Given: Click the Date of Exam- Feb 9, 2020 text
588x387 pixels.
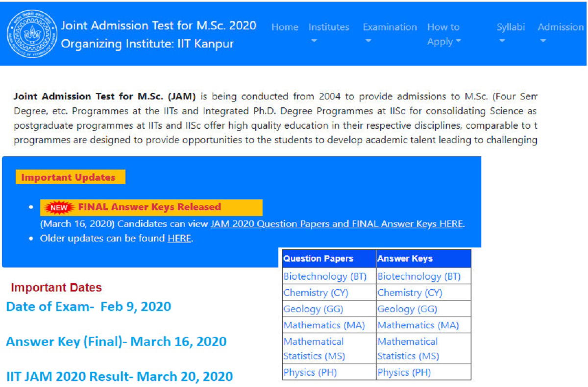Looking at the screenshot, I should click(x=89, y=307).
